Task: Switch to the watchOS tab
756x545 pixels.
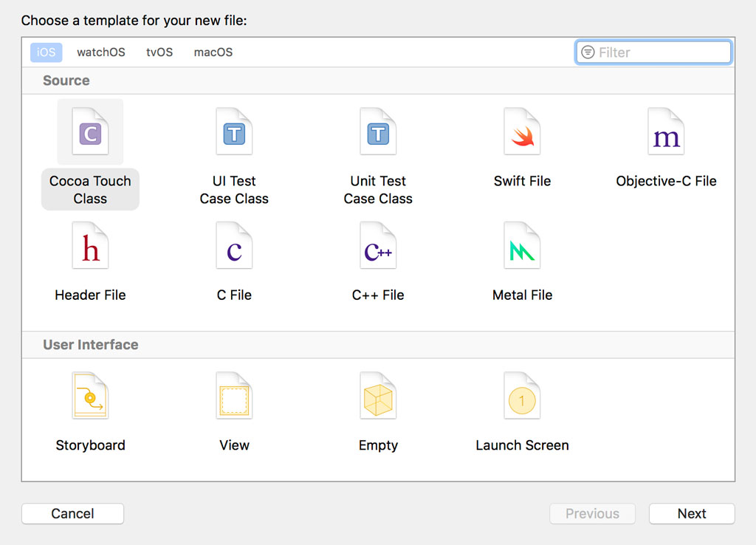Action: pos(100,52)
